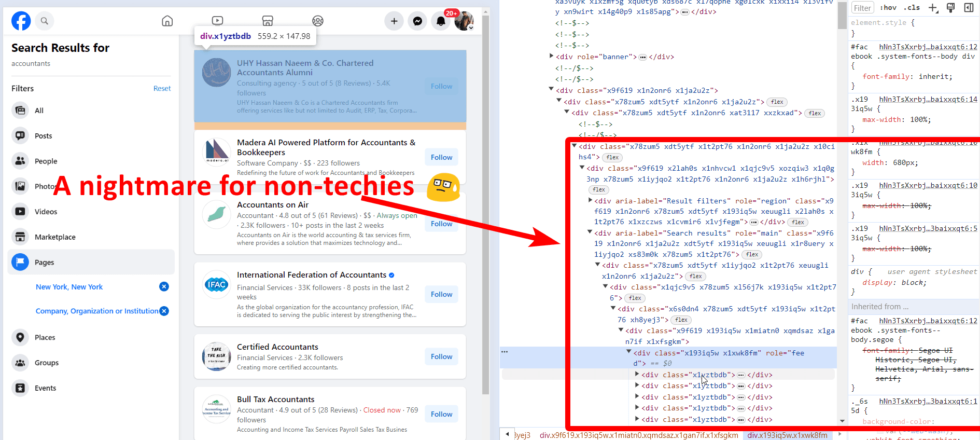Click the flex badge on Search results node
The height and width of the screenshot is (440, 980).
click(x=752, y=254)
